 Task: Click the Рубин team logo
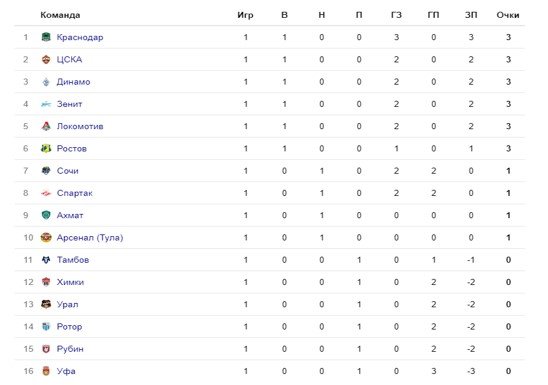46,349
